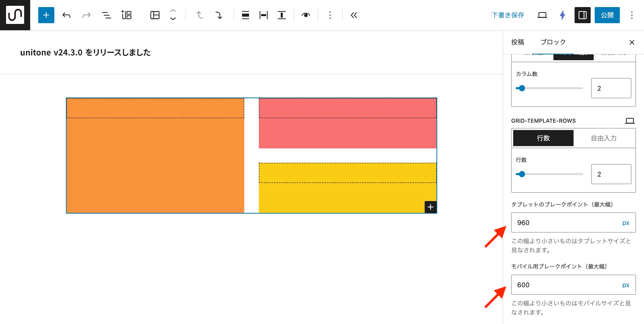This screenshot has width=644, height=324.
Task: Open the document overview list view
Action: [x=106, y=15]
